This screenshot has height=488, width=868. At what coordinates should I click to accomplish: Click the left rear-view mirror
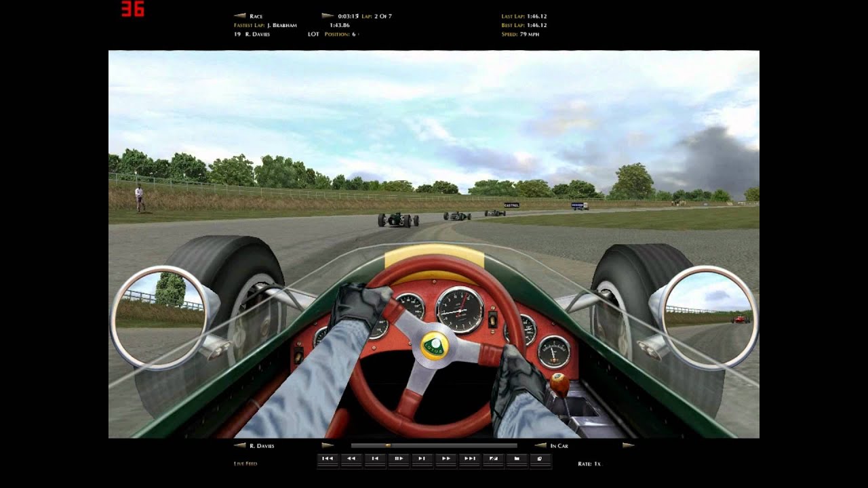pos(160,317)
